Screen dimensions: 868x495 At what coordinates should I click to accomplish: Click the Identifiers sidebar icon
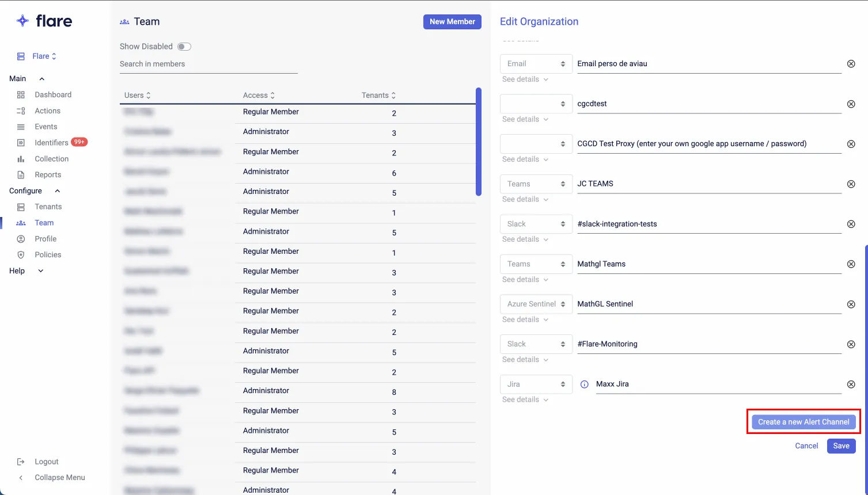coord(21,143)
